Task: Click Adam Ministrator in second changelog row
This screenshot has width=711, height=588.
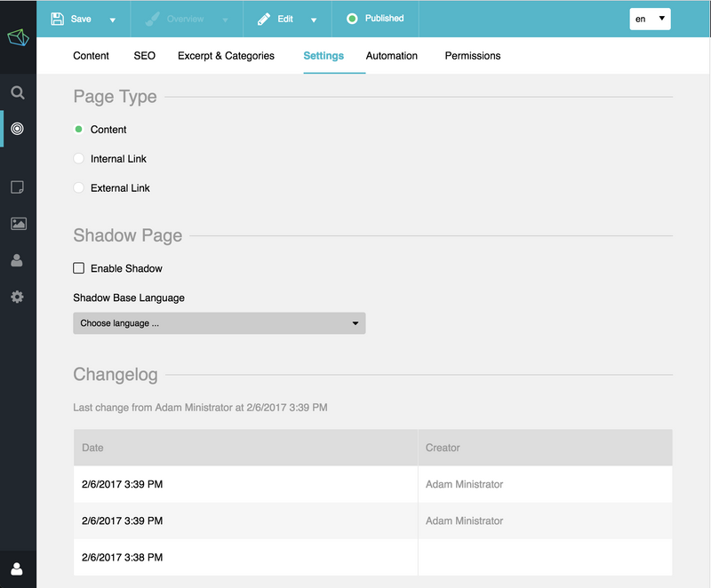Action: pos(464,521)
